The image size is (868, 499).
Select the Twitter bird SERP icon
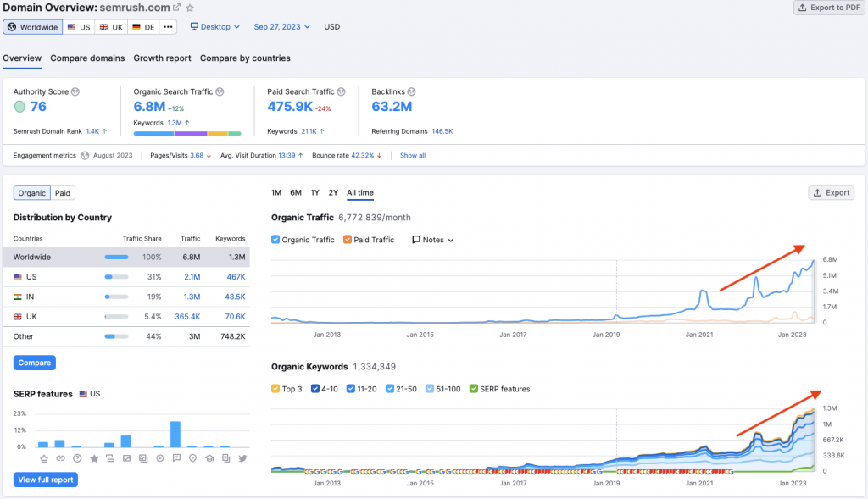pos(242,458)
